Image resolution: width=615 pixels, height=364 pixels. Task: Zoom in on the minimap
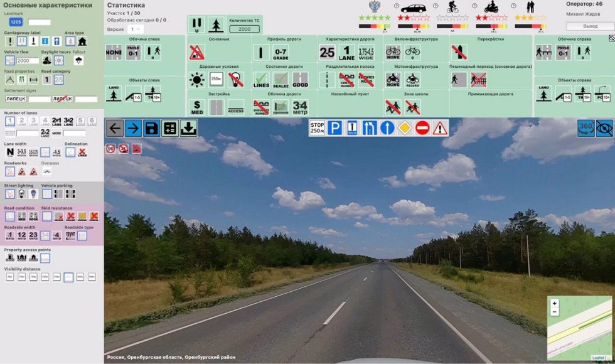554,303
